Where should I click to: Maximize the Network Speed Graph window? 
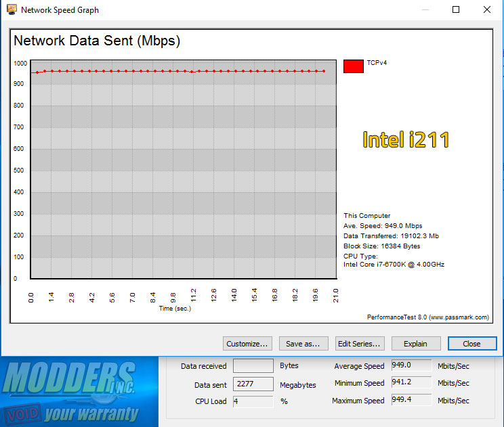click(x=455, y=9)
